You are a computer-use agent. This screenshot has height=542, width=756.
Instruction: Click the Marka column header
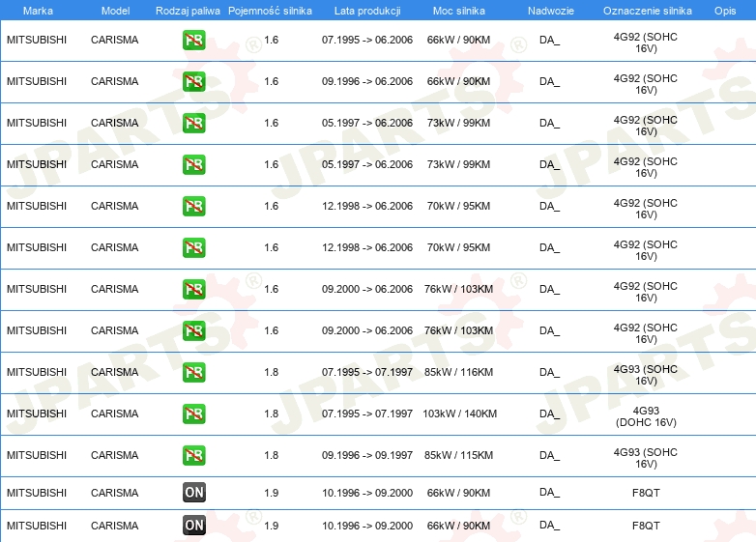tap(38, 11)
